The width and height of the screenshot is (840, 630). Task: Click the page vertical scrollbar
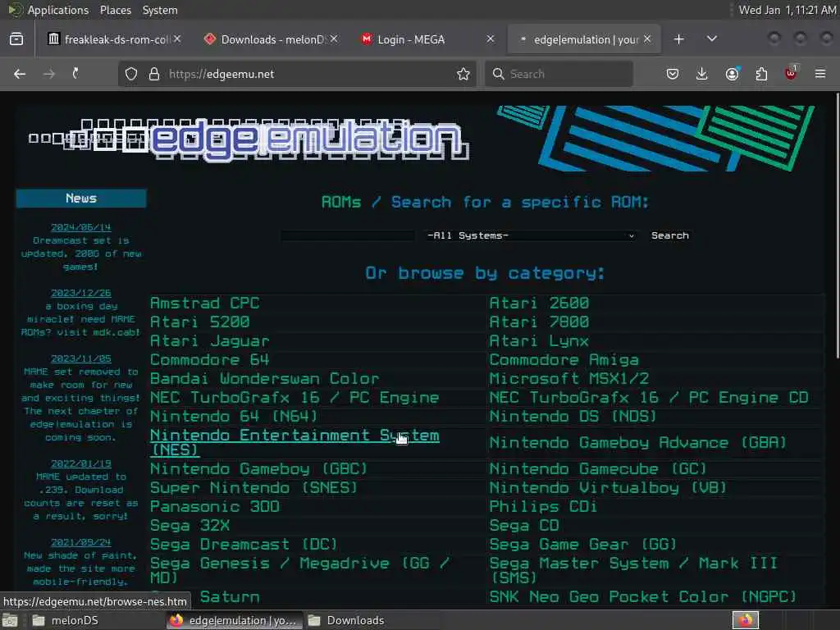point(837,225)
